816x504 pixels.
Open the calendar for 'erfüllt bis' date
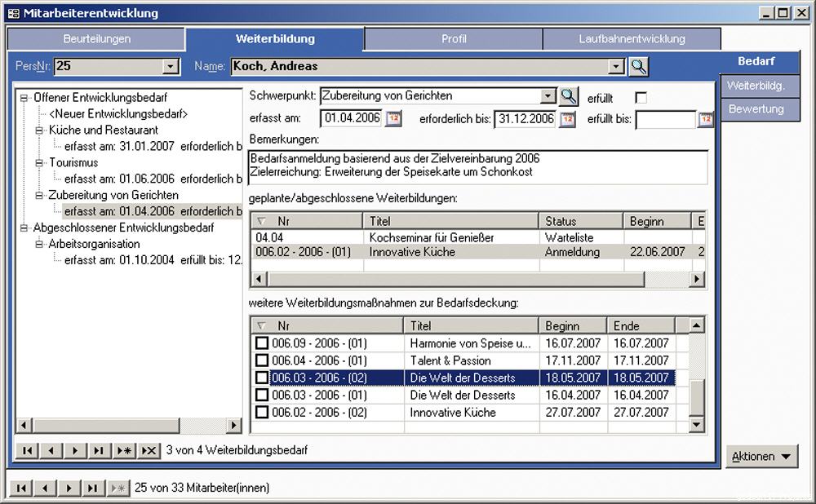705,120
